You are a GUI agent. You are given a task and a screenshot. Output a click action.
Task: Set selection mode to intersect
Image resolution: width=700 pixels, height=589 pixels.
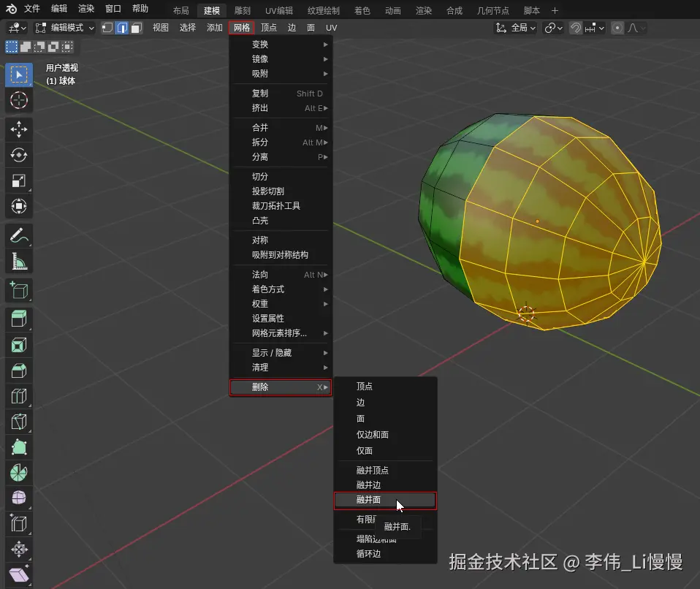(67, 47)
